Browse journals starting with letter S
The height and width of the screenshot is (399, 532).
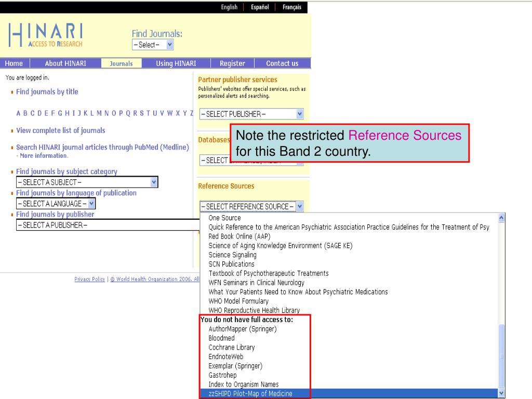[142, 113]
